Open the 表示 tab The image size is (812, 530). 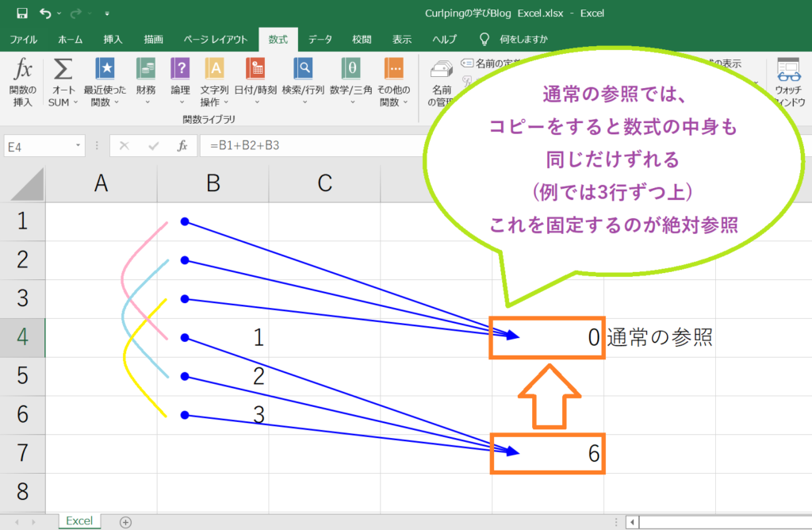click(x=402, y=40)
